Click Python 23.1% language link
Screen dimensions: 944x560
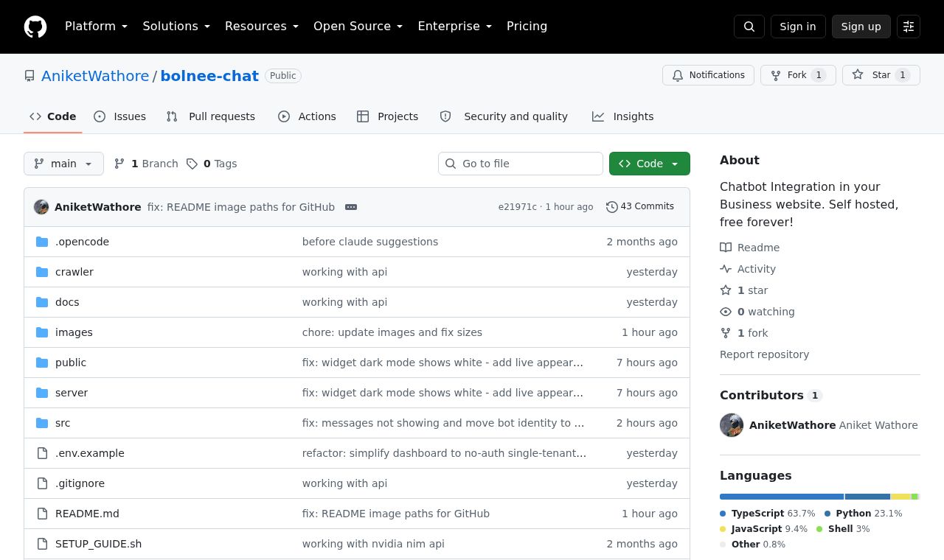pos(863,514)
